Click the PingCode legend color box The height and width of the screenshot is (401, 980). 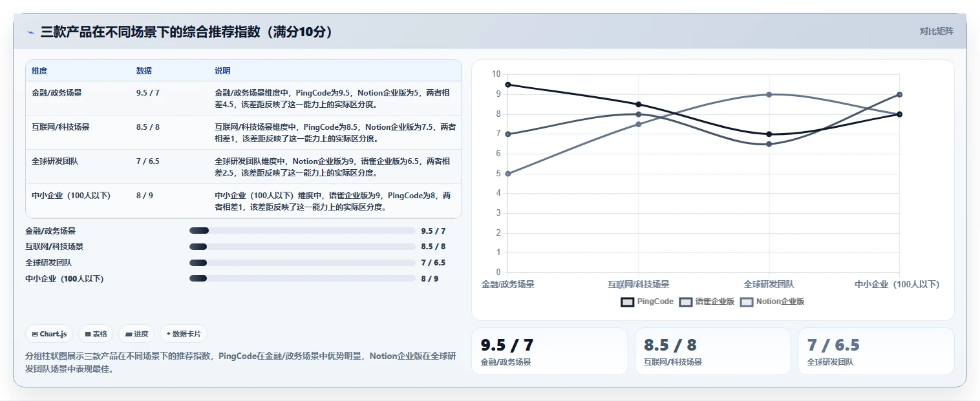point(627,302)
